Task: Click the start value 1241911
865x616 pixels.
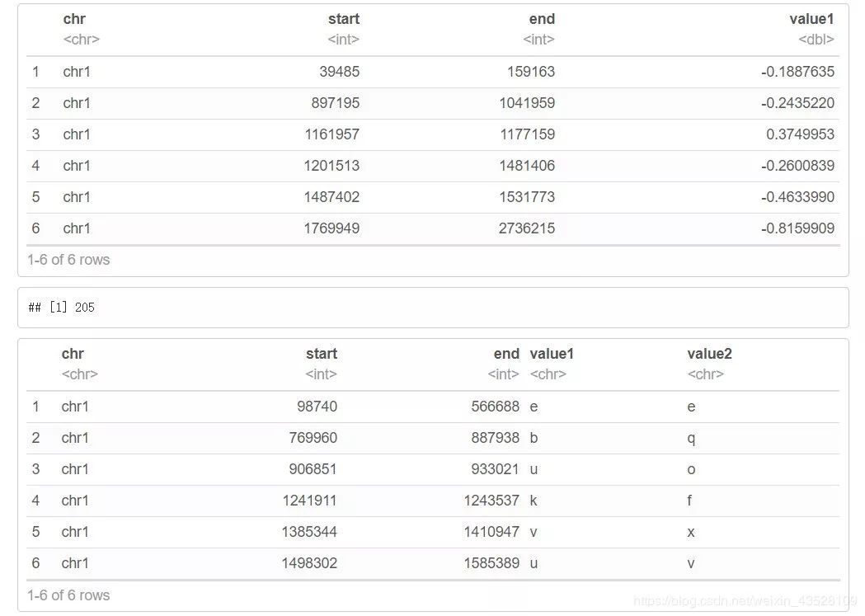Action: tap(309, 501)
